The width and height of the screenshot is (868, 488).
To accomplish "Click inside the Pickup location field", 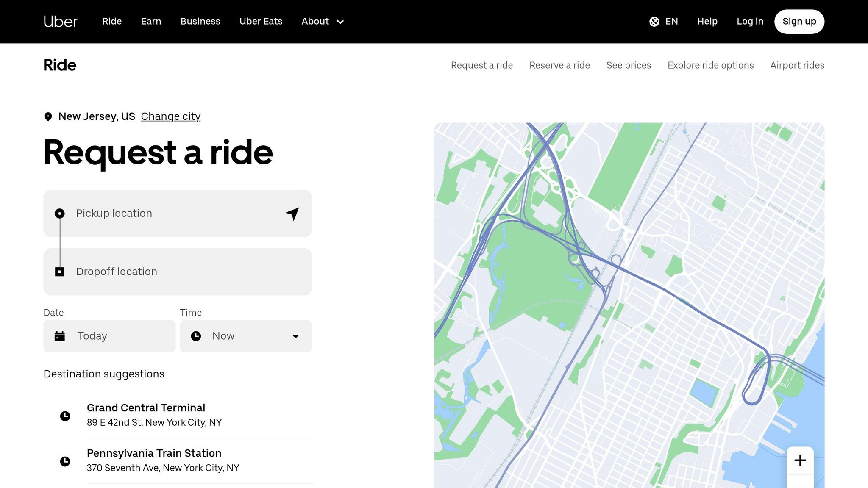I will [170, 213].
